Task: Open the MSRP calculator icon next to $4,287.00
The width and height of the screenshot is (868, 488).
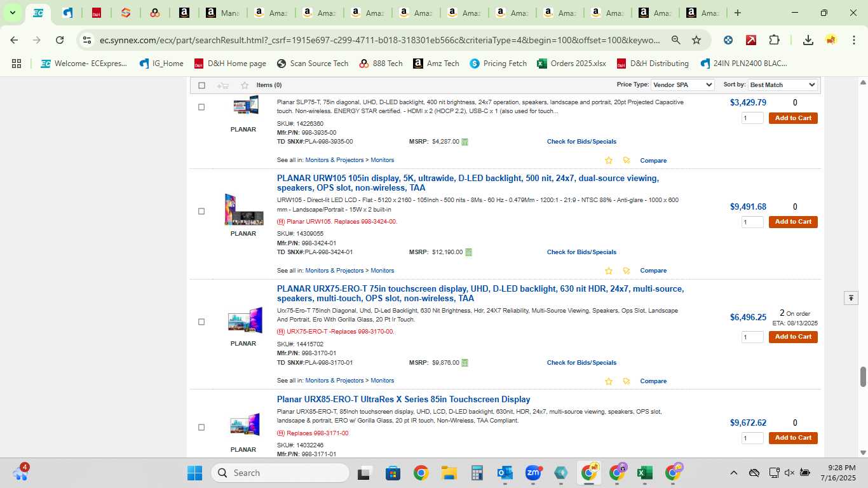Action: point(465,142)
